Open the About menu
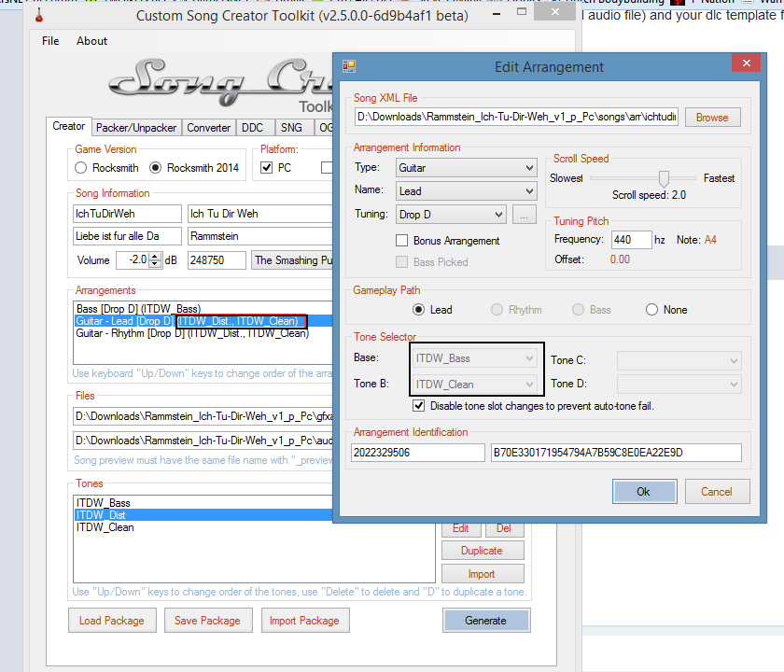Viewport: 784px width, 672px height. coord(92,41)
